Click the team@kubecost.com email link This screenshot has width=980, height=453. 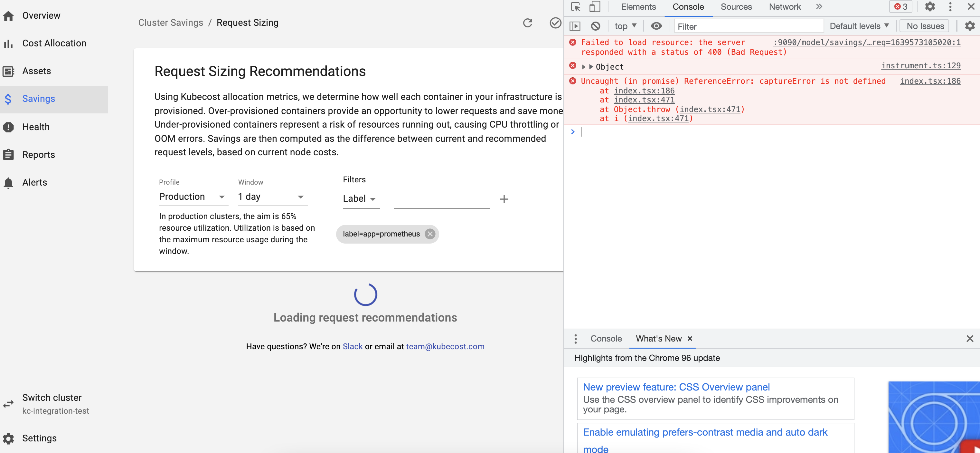[445, 346]
